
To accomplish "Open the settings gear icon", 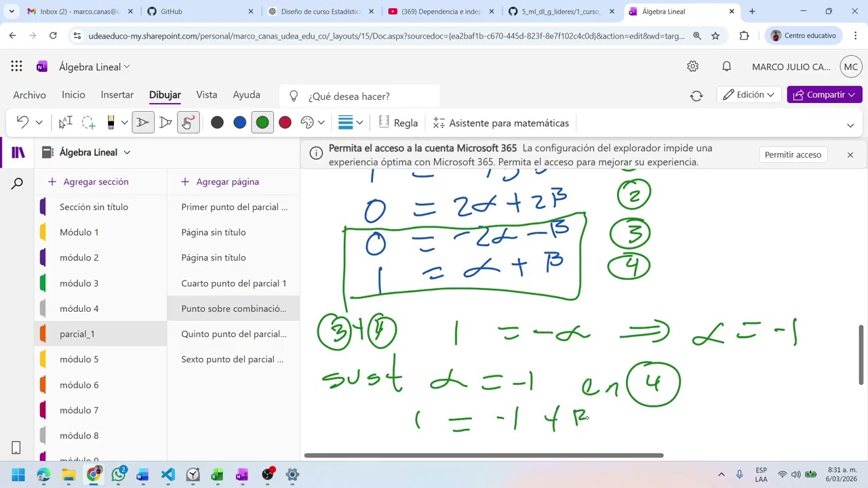I will point(692,66).
